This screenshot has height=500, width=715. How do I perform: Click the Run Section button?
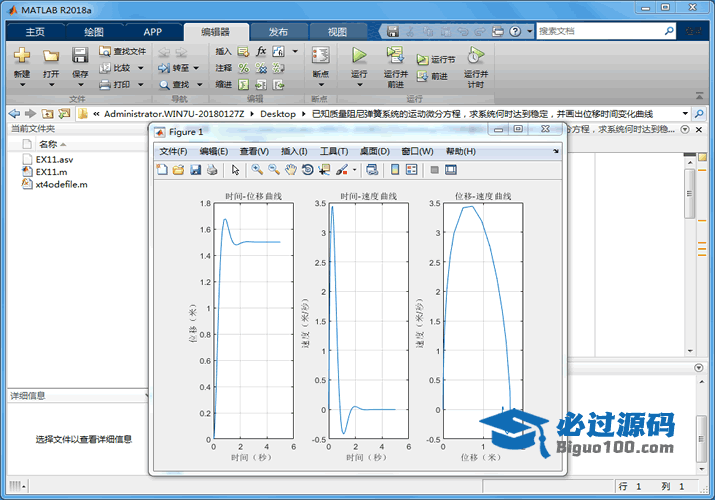click(x=436, y=60)
